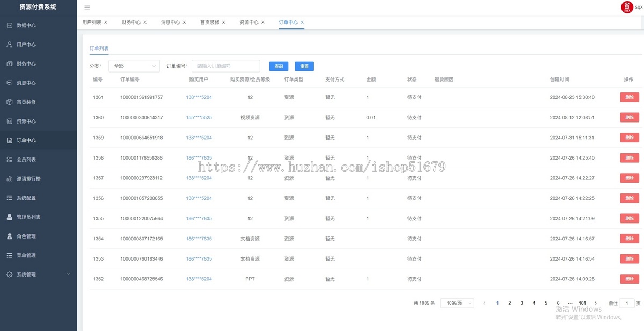644x331 pixels.
Task: Open buyer 155****5525 link
Action: (x=199, y=118)
